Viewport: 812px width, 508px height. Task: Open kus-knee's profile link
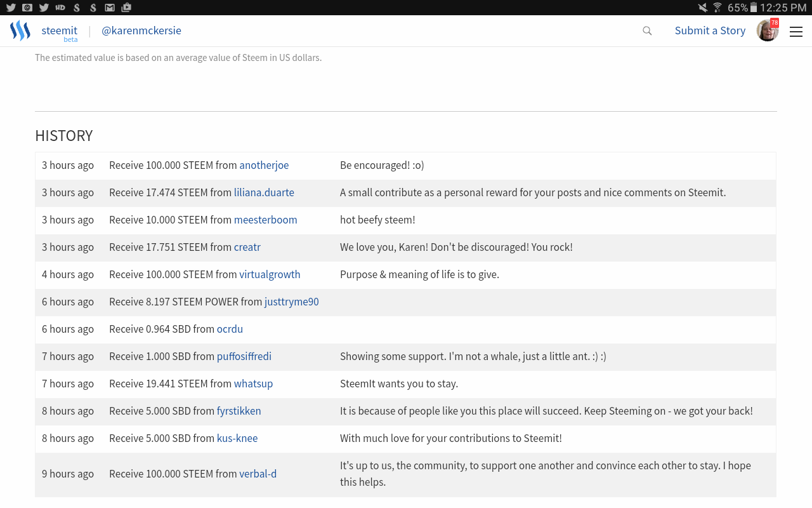pos(237,438)
